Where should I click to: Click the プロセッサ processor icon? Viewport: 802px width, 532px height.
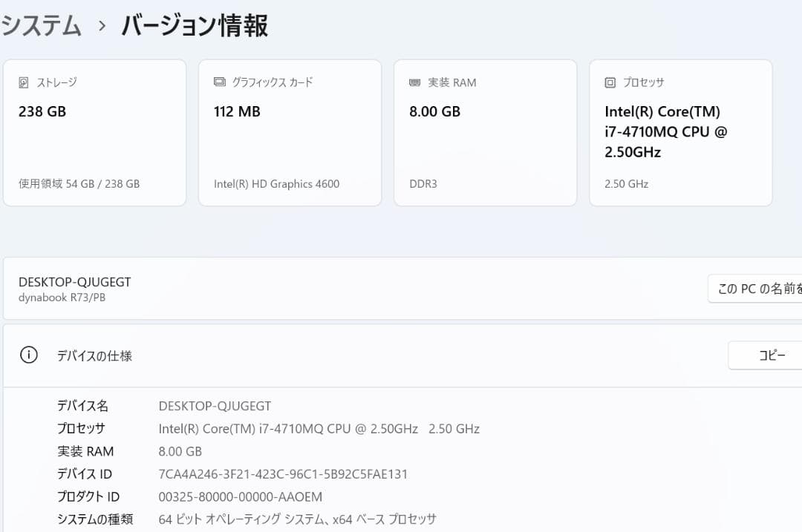coord(610,82)
